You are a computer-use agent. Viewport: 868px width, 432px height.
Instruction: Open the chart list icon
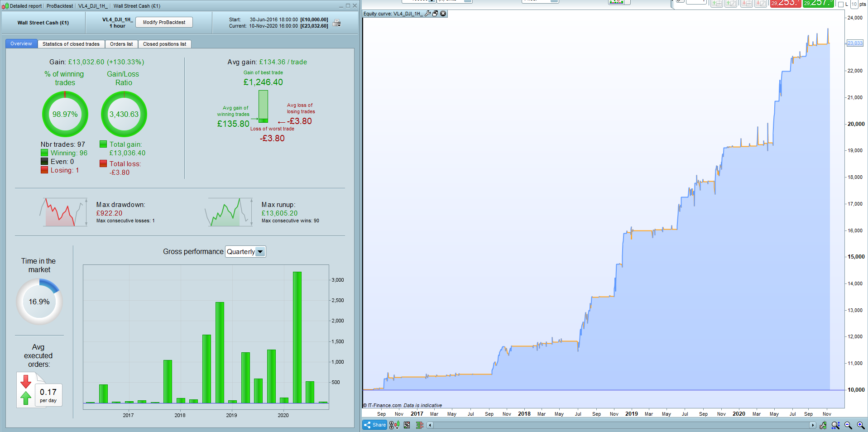pyautogui.click(x=407, y=425)
